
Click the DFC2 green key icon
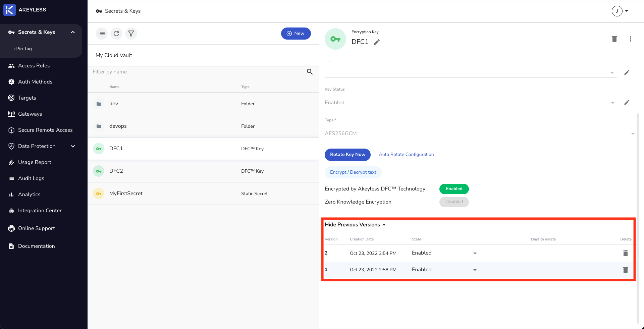pos(99,171)
